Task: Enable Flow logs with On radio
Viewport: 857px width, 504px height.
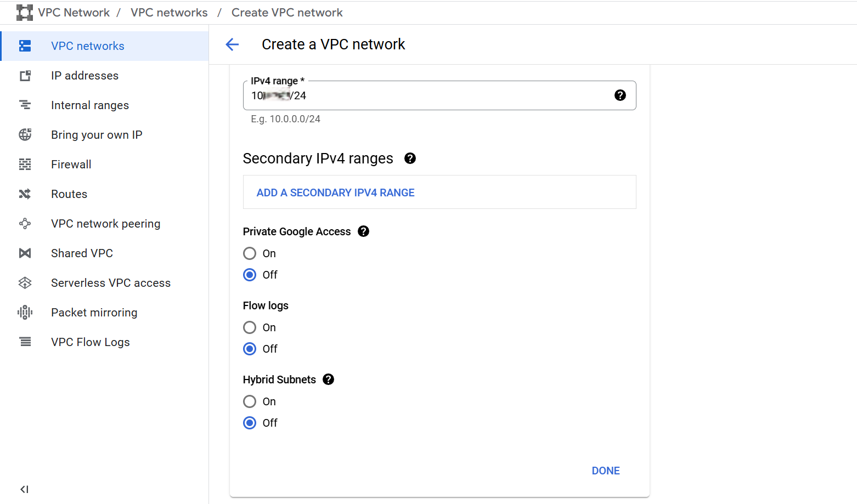Action: click(250, 327)
